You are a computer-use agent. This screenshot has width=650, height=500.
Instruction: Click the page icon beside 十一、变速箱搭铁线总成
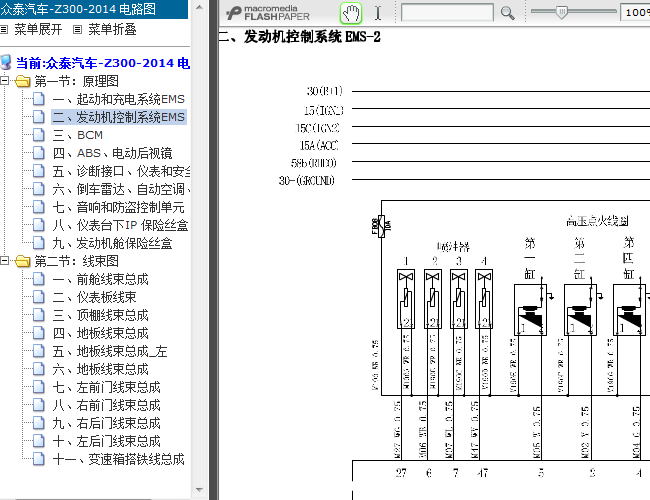(x=39, y=459)
